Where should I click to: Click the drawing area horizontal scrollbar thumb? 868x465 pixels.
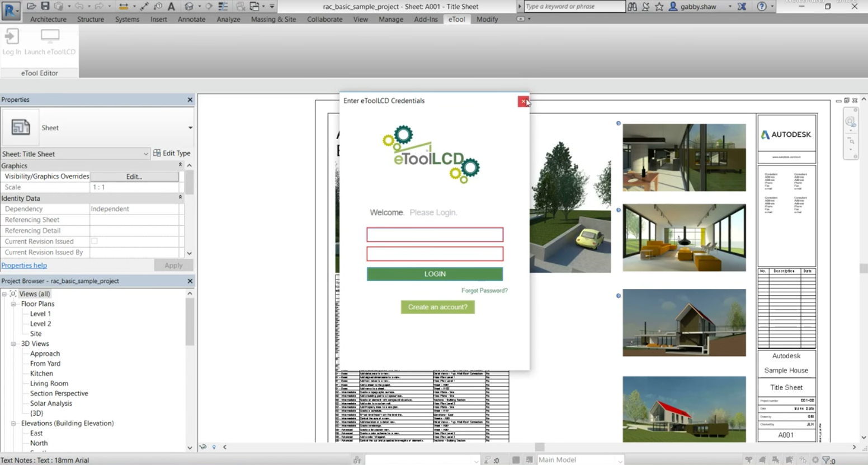pos(540,447)
